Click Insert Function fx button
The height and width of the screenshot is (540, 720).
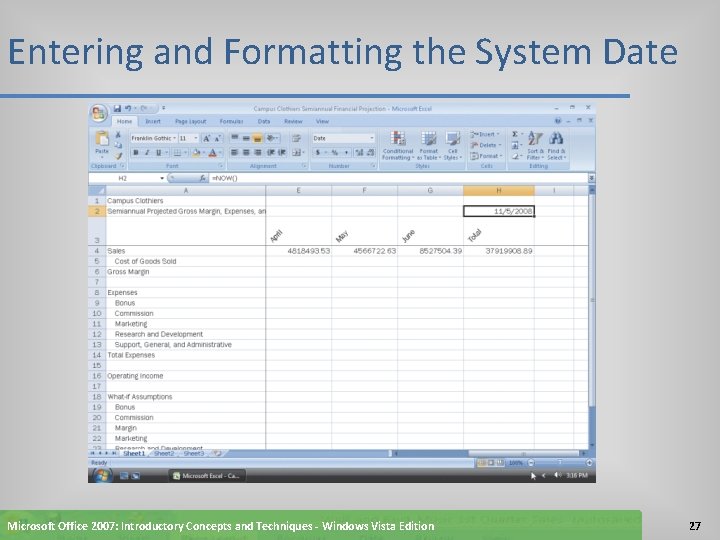pos(202,178)
